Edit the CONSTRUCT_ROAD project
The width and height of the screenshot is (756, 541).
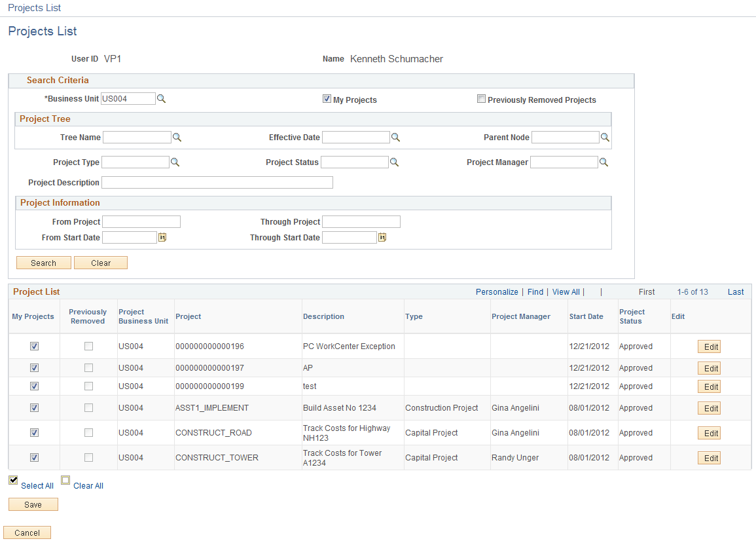pyautogui.click(x=709, y=433)
